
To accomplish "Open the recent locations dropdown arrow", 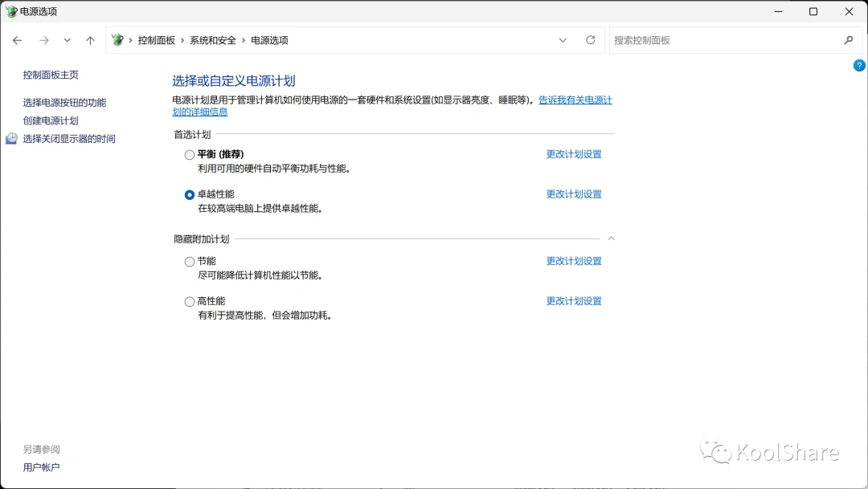I will (67, 40).
